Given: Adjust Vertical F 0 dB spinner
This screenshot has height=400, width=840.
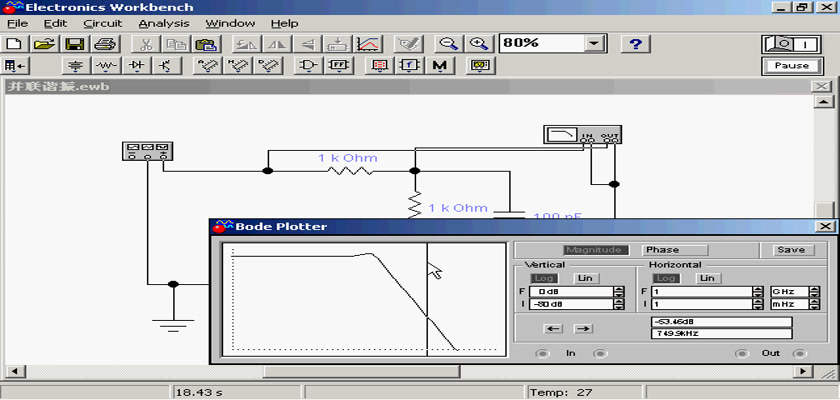Looking at the screenshot, I should pyautogui.click(x=619, y=292).
